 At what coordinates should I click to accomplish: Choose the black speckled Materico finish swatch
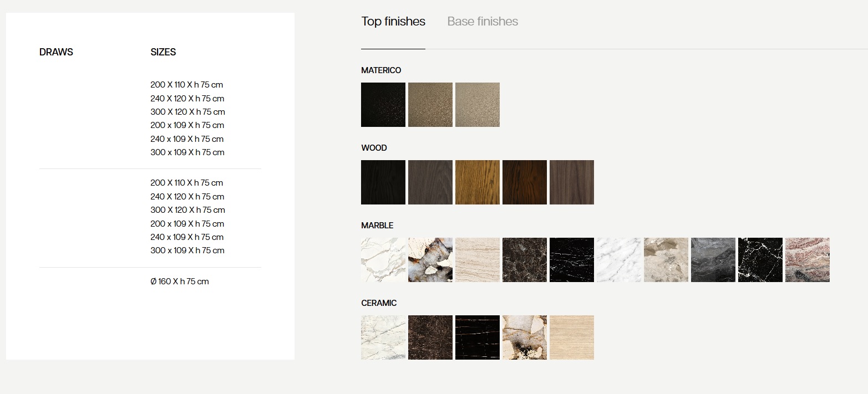[x=383, y=105]
